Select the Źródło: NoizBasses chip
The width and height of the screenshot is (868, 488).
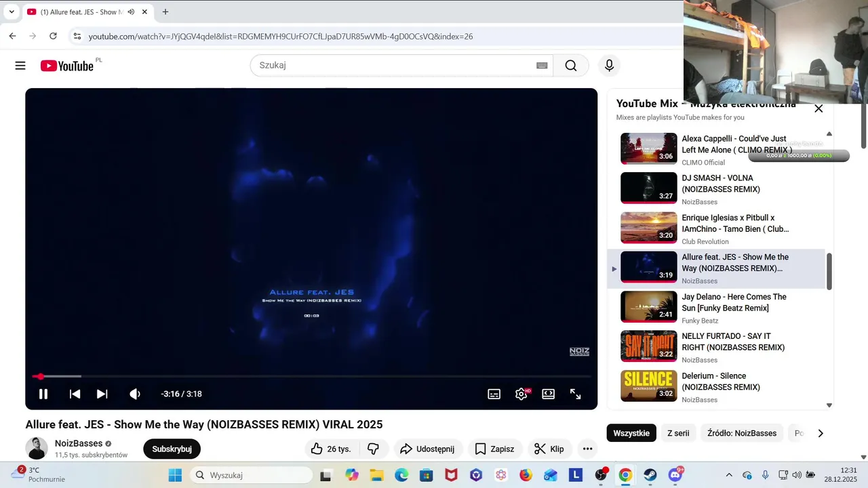(742, 433)
